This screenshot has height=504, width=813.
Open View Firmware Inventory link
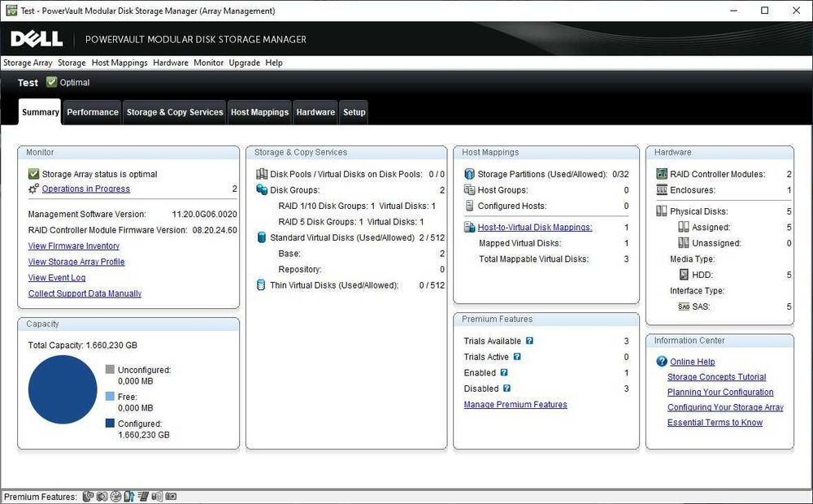(74, 245)
